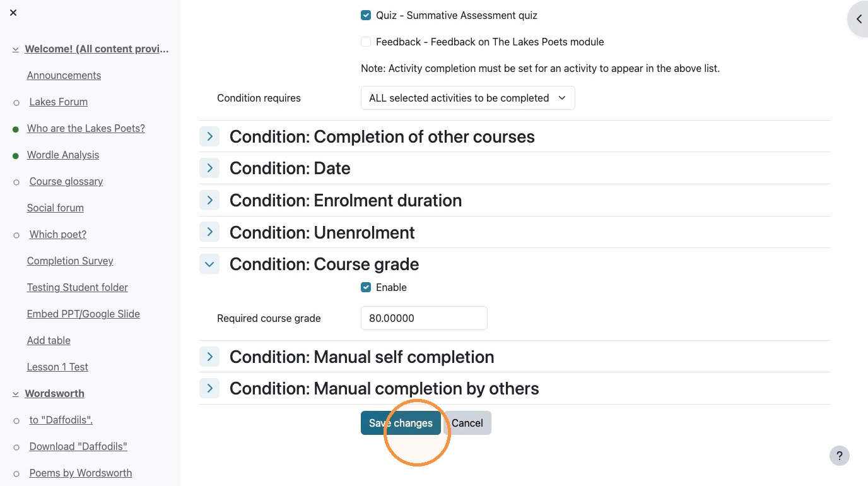
Task: Expand Condition: Date section
Action: (209, 168)
